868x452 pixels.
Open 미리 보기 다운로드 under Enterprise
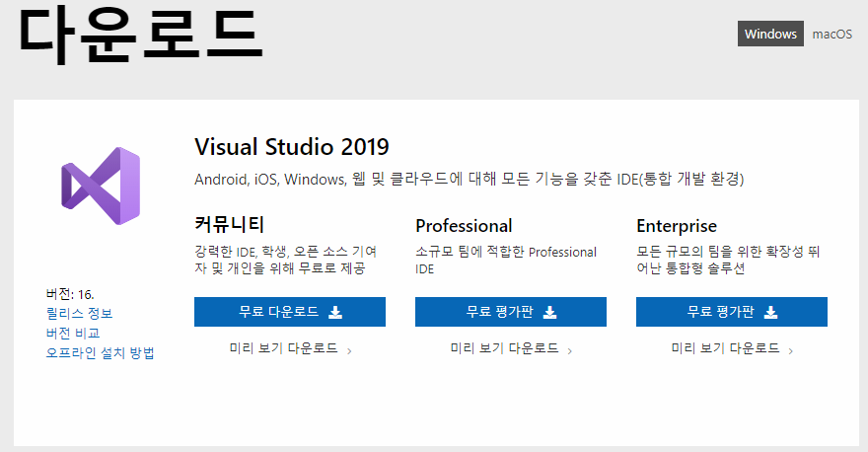pos(725,348)
